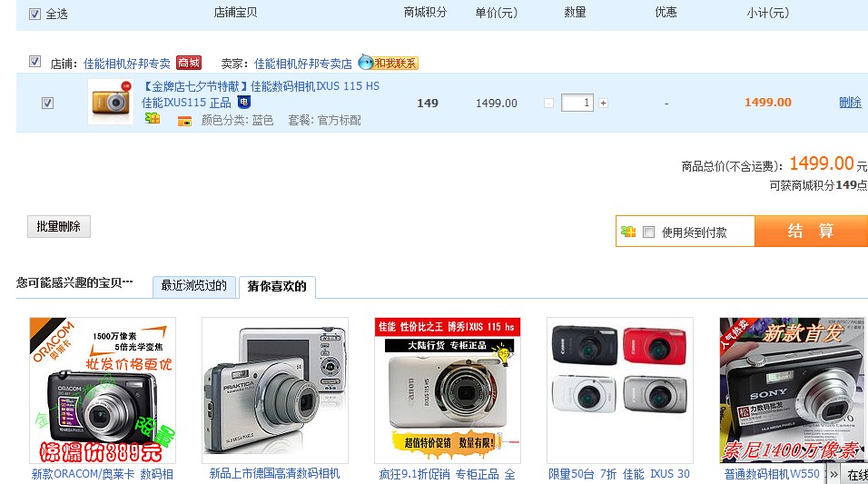Toggle the 全选 select-all checkbox
This screenshot has height=484, width=868.
click(x=35, y=14)
